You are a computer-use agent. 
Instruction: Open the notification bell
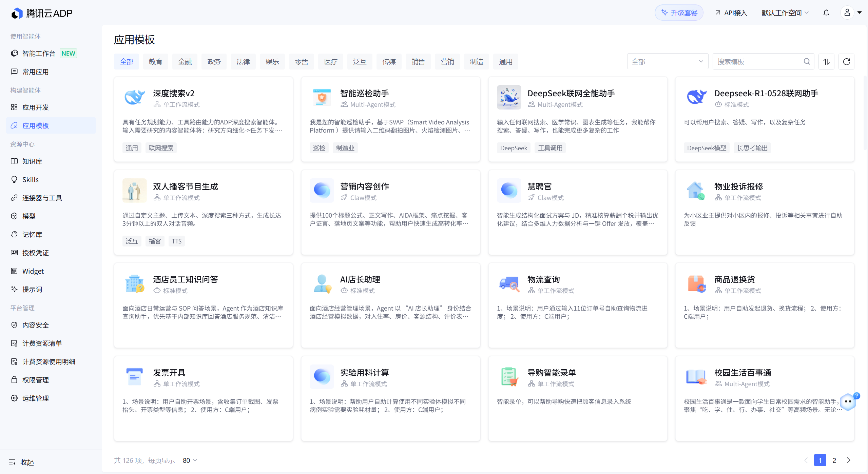[826, 13]
